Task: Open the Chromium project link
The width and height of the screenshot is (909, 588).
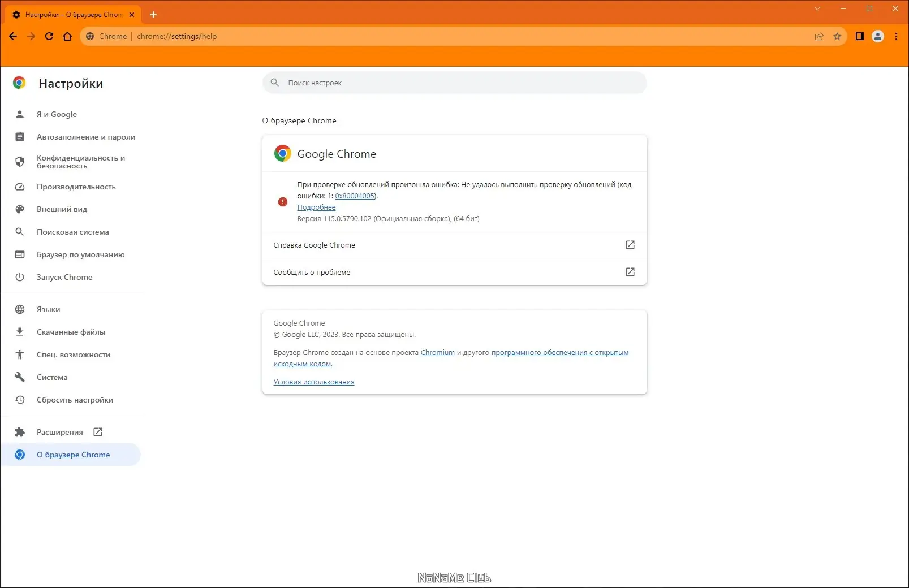Action: point(438,353)
